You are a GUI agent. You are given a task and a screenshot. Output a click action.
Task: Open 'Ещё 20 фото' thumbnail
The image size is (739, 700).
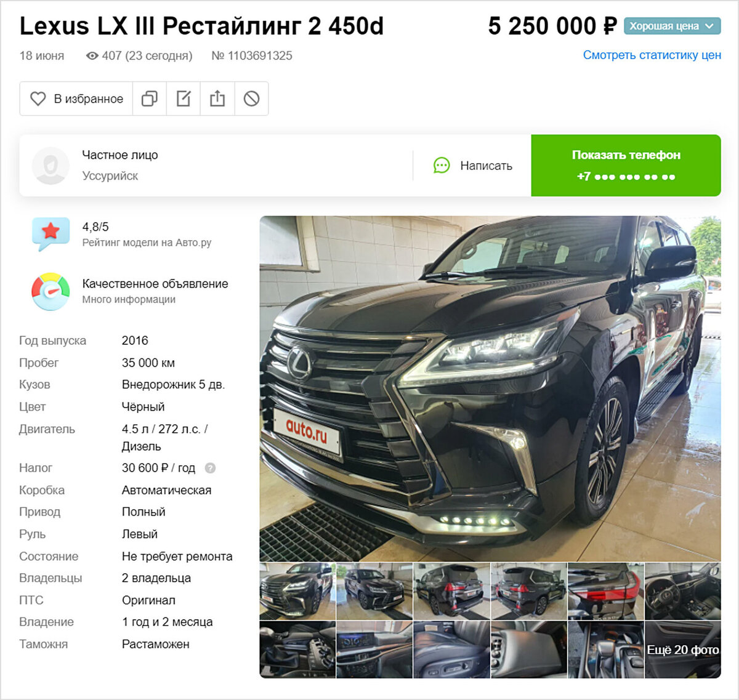(x=682, y=650)
